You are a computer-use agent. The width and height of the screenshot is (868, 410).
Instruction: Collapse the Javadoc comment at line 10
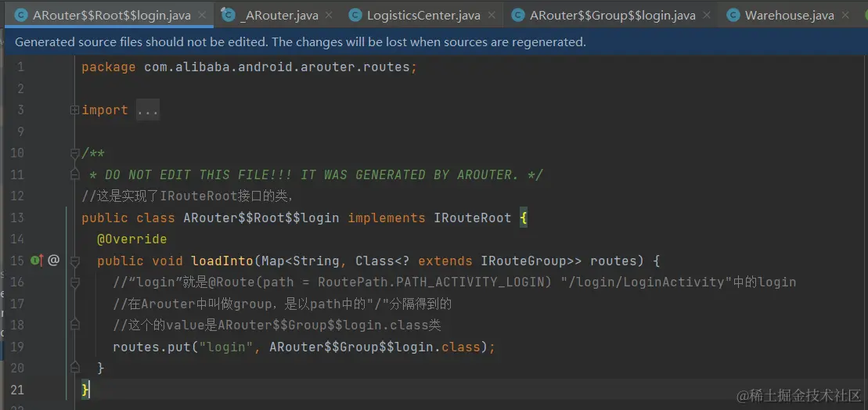74,153
